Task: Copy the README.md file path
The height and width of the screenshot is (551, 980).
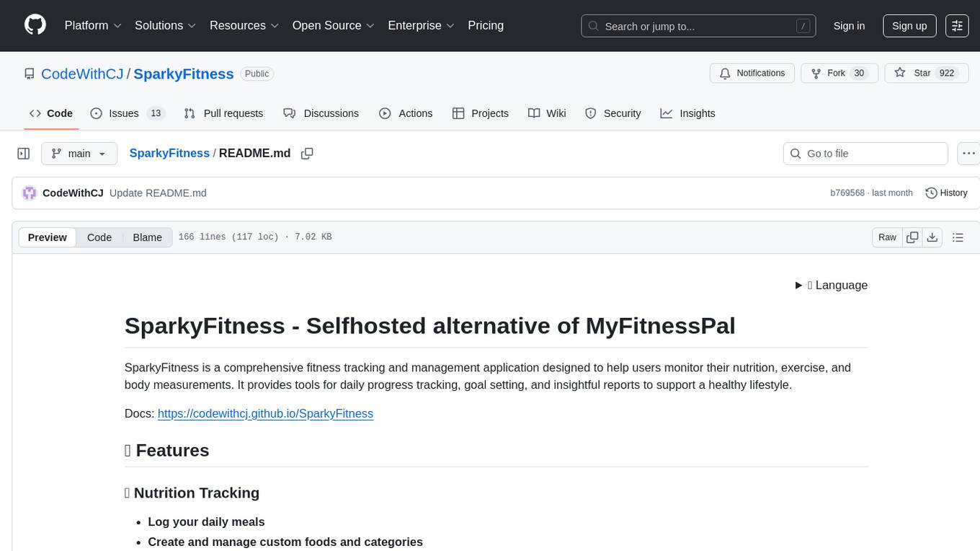Action: (307, 154)
